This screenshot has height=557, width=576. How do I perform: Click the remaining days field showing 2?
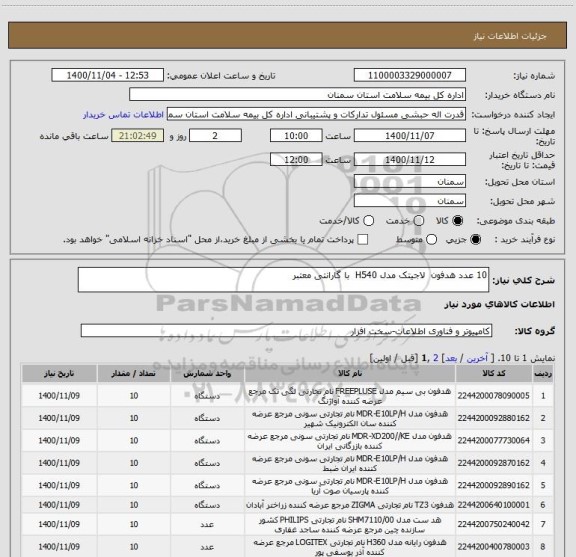coord(215,136)
